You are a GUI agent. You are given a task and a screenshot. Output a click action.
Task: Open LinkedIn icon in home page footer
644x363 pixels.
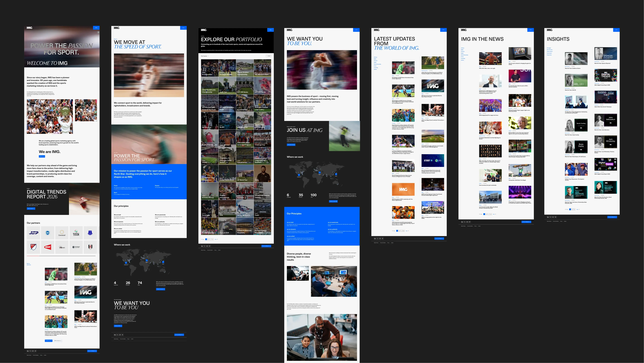pyautogui.click(x=28, y=351)
